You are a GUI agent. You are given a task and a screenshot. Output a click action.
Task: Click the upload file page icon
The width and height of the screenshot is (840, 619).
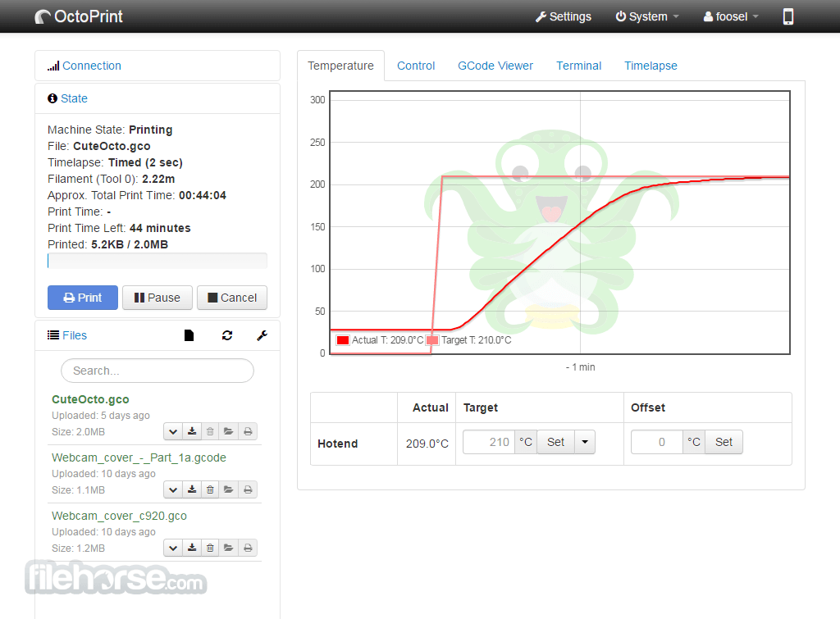(189, 335)
